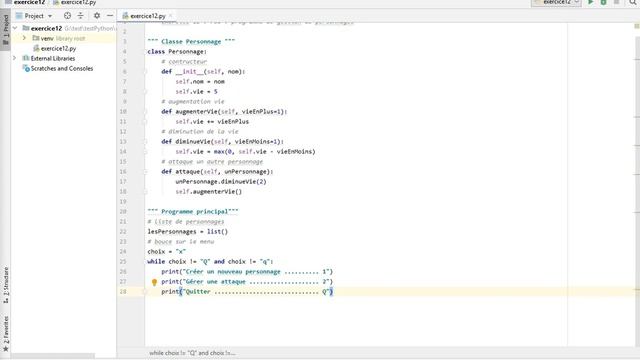Click the locate current file target icon
This screenshot has width=640, height=360.
pos(67,16)
